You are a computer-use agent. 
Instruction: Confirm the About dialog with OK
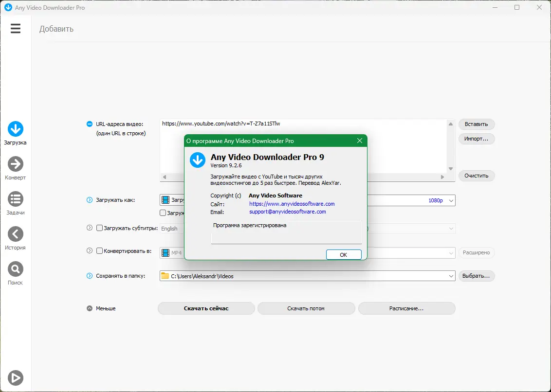point(344,255)
